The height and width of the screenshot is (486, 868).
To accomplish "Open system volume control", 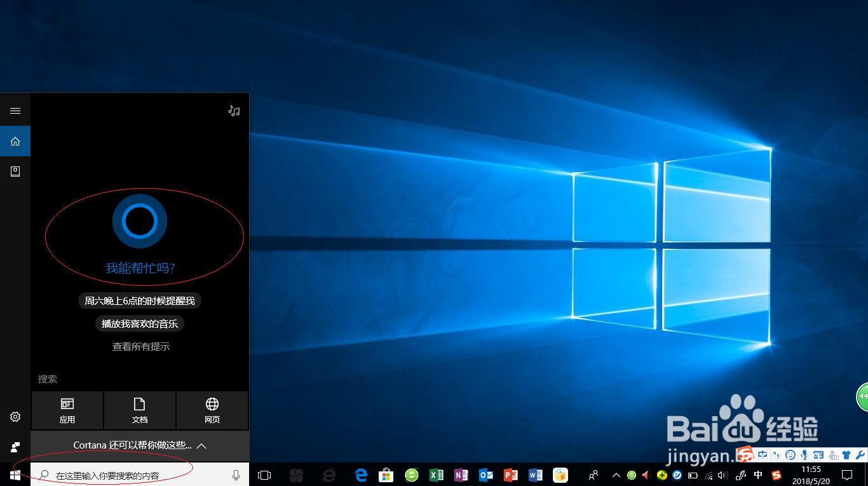I will pos(723,475).
